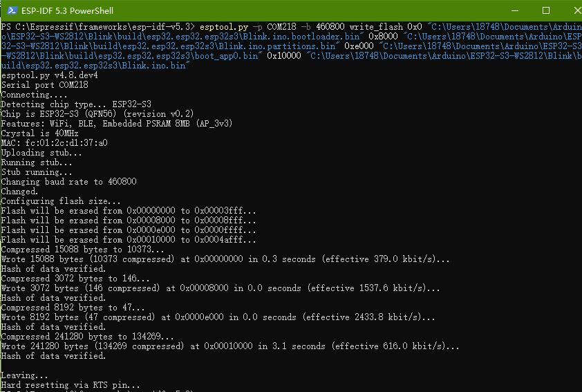Click the erase line ending 0x00008fff

pyautogui.click(x=129, y=221)
